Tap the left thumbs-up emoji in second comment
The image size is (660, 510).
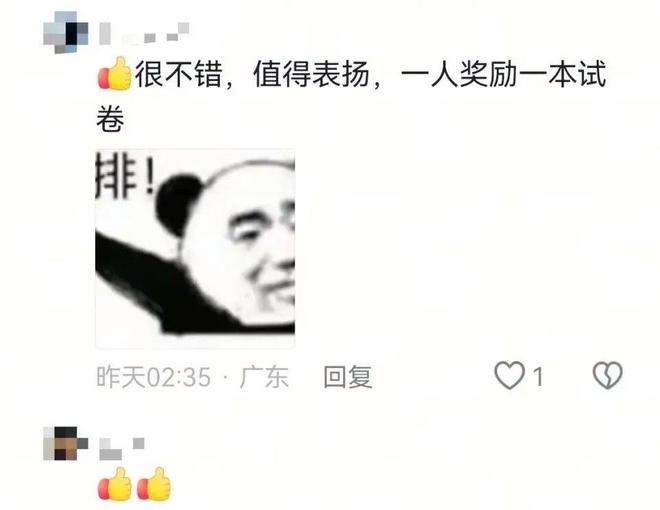[115, 484]
